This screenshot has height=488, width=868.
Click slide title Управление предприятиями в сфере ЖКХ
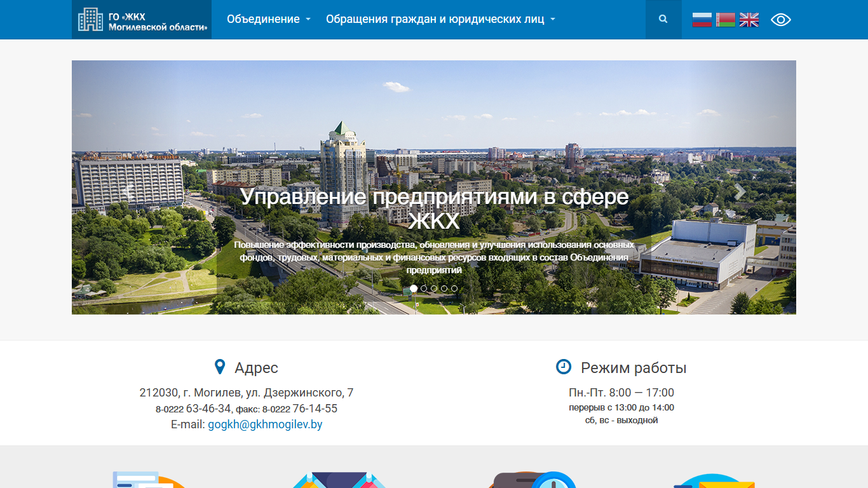coord(434,208)
